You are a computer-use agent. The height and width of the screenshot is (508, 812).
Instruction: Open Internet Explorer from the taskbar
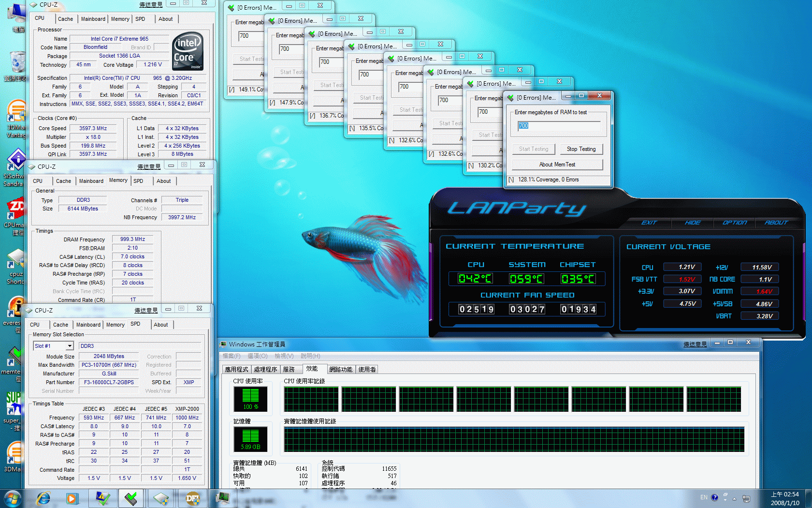point(43,498)
